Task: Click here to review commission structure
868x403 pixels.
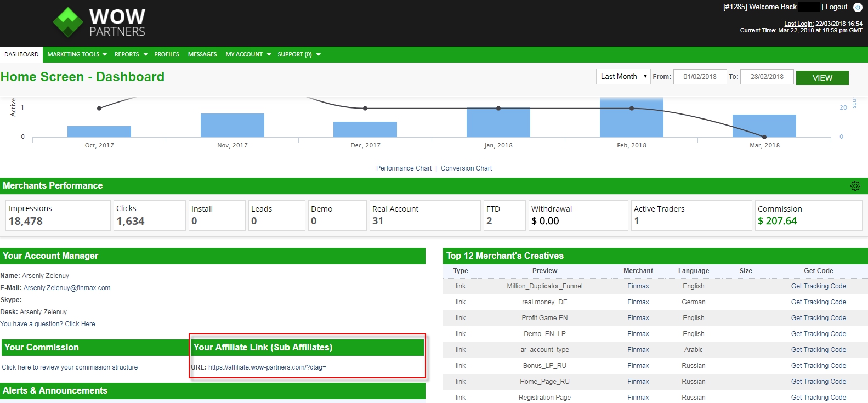Action: coord(70,367)
